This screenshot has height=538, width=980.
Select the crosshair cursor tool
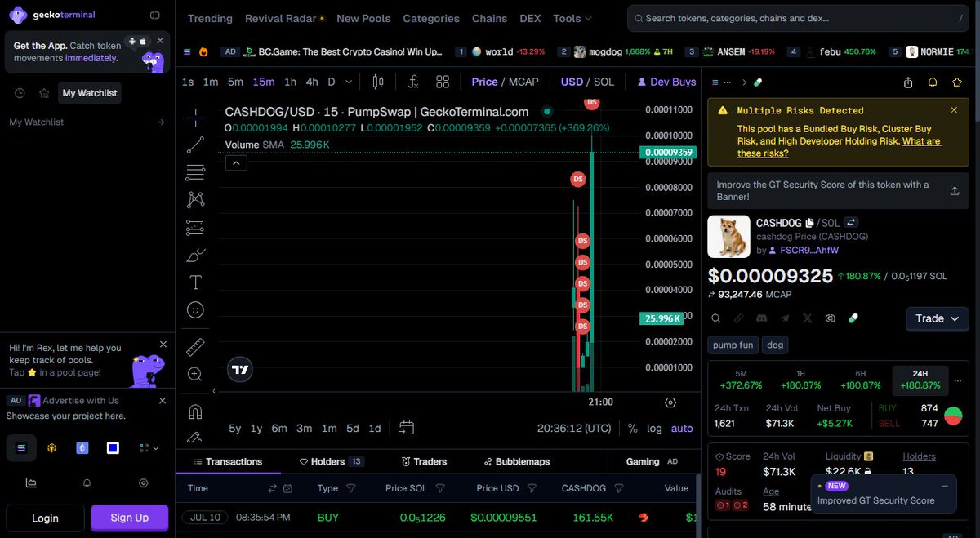point(195,118)
